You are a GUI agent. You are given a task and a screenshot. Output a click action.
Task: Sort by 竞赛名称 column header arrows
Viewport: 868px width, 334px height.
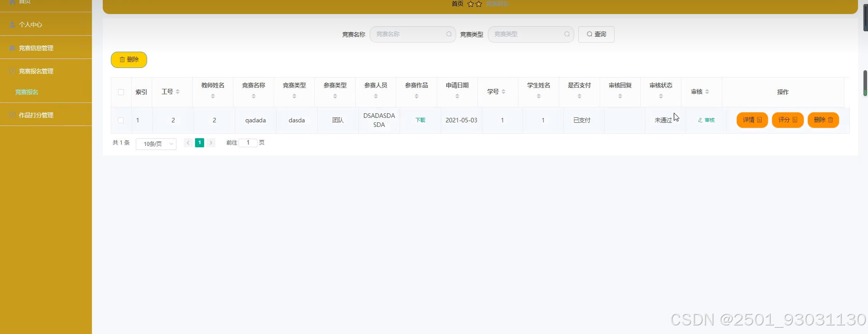point(253,96)
